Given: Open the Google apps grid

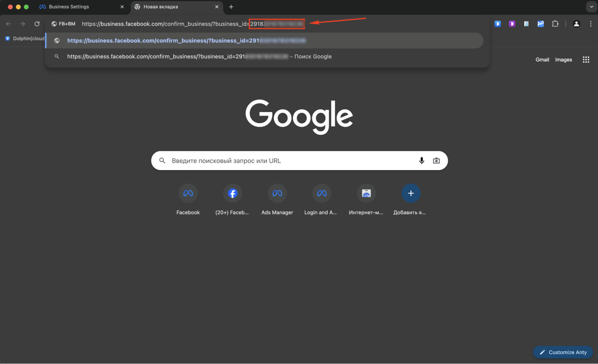Looking at the screenshot, I should tap(586, 60).
